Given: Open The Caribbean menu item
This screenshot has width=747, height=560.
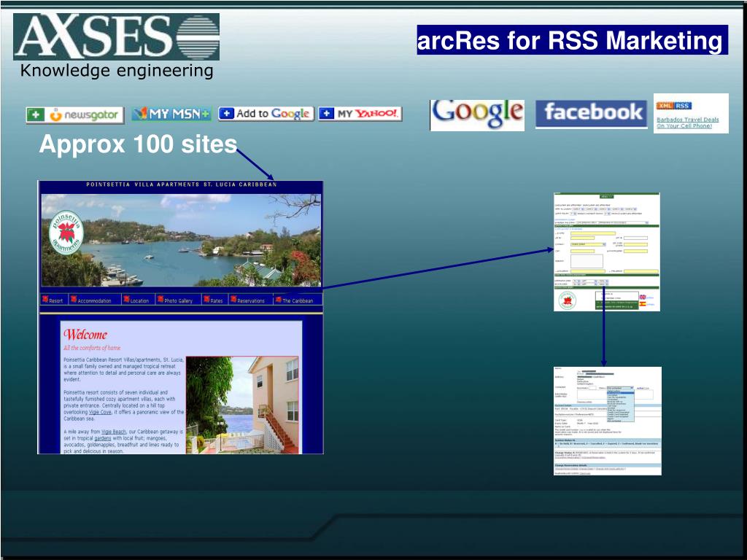Looking at the screenshot, I should click(295, 300).
